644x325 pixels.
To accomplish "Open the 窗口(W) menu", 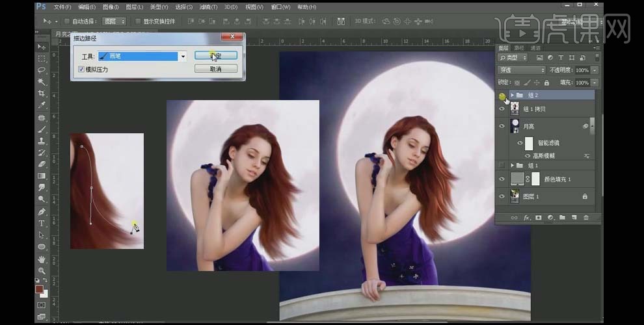I will 280,7.
